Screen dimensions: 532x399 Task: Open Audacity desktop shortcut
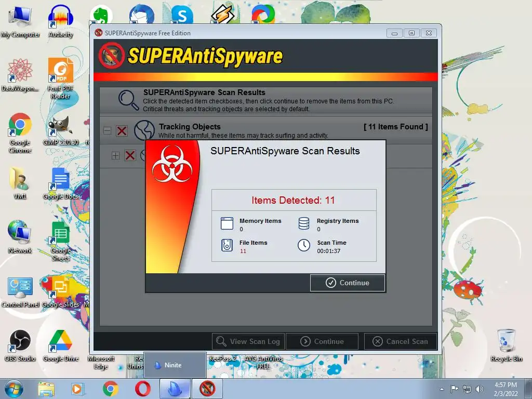(60, 21)
